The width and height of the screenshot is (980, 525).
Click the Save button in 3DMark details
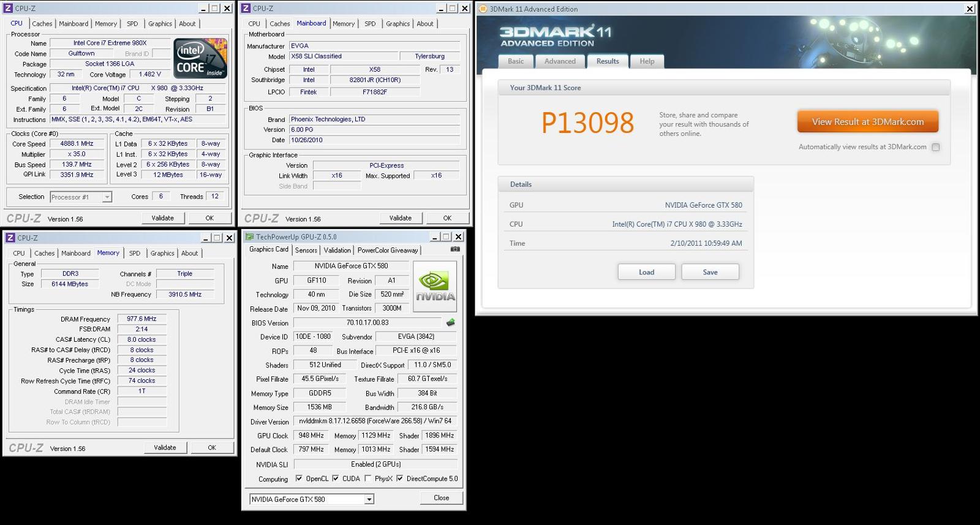click(710, 272)
